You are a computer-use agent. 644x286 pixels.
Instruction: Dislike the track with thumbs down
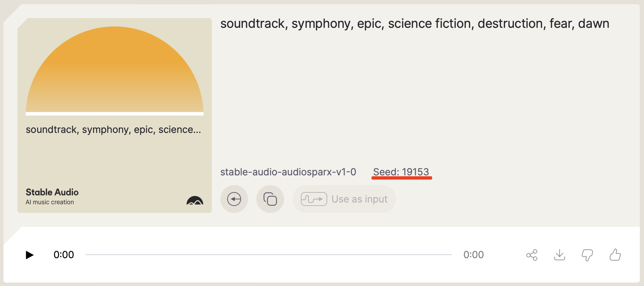[587, 255]
